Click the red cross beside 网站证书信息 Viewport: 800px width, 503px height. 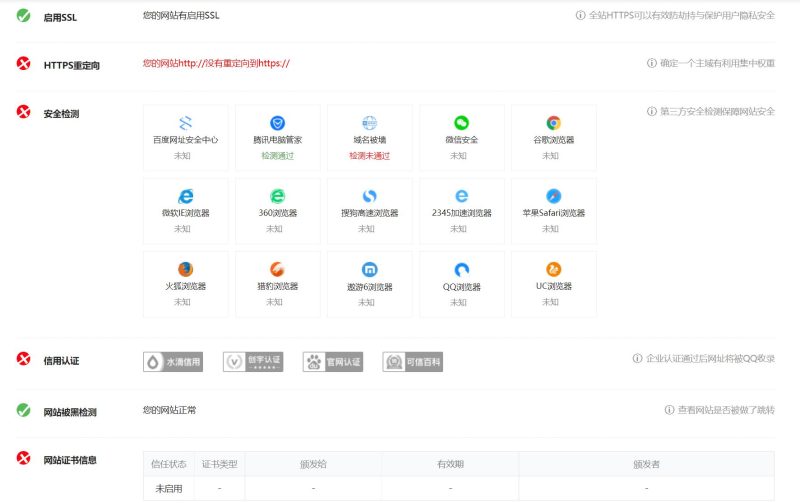pyautogui.click(x=23, y=458)
